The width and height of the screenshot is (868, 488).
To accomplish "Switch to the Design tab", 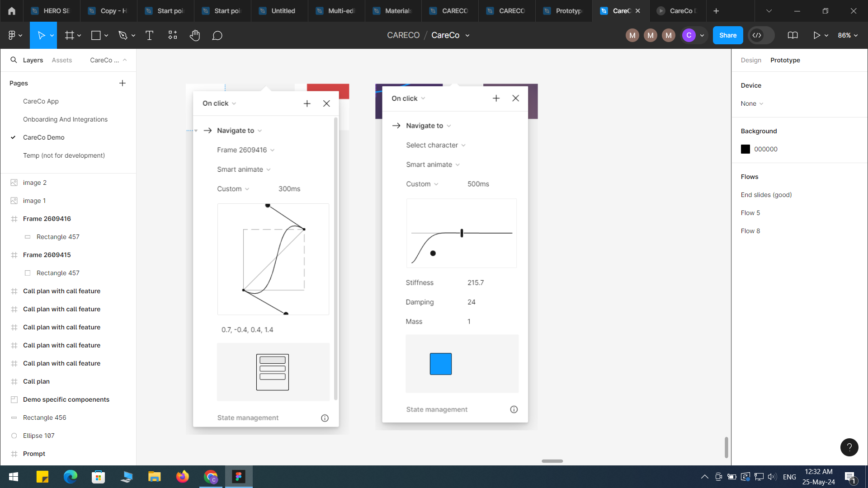I will (751, 60).
